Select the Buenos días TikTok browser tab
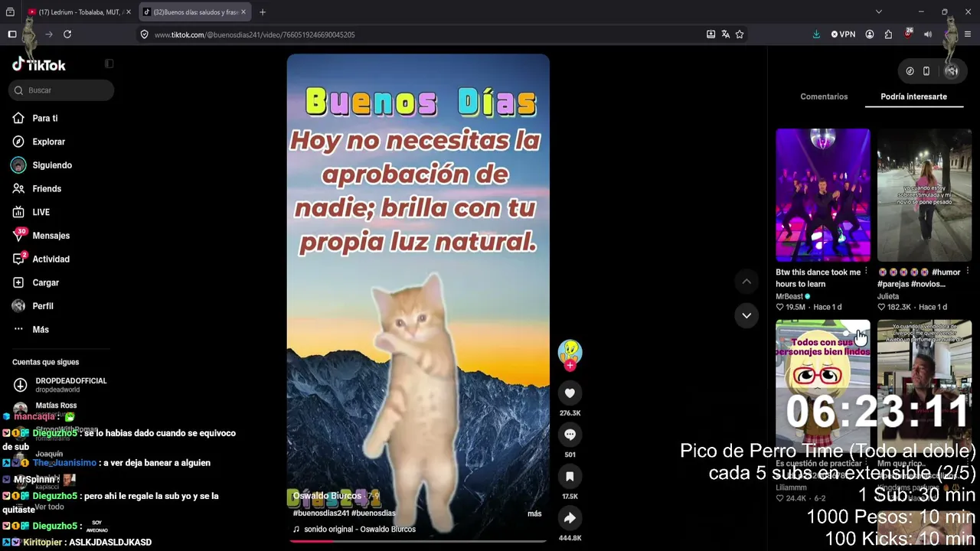The width and height of the screenshot is (980, 551). [195, 12]
